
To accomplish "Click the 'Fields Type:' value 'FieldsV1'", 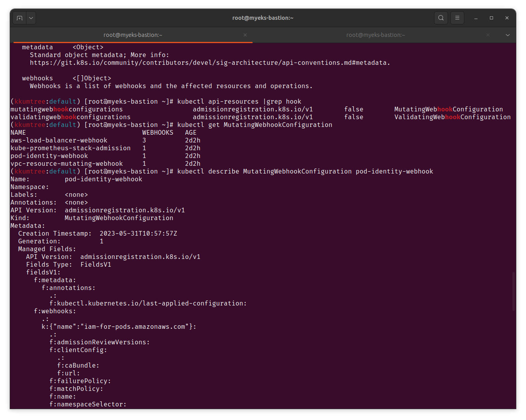I will (96, 265).
